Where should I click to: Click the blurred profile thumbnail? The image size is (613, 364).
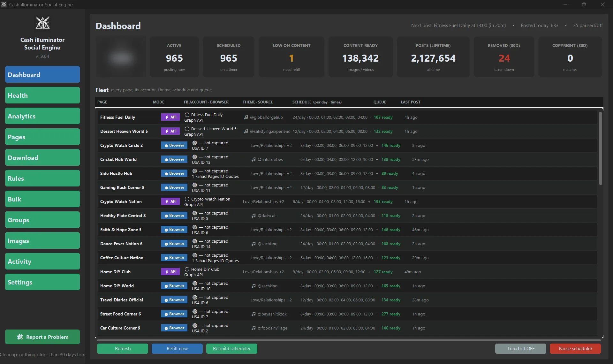tap(121, 57)
